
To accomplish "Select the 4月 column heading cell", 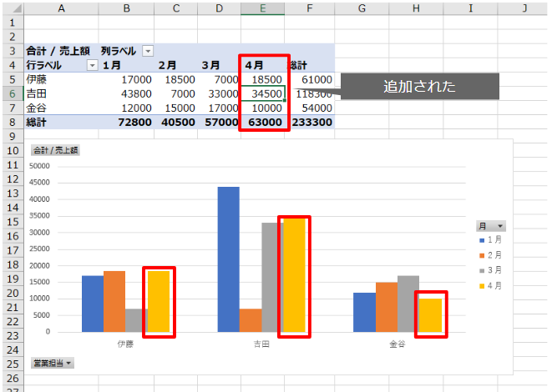I will (x=262, y=65).
